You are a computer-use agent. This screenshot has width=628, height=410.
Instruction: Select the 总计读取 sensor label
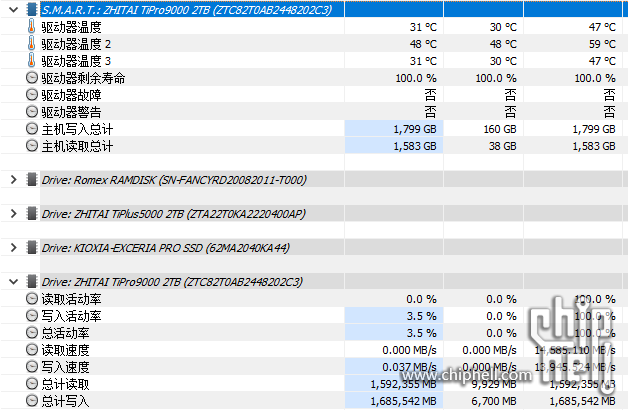(65, 384)
